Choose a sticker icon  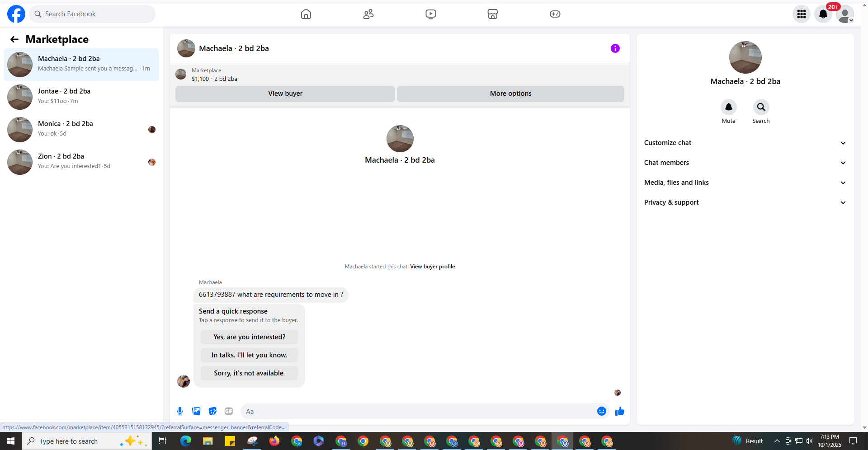point(212,411)
